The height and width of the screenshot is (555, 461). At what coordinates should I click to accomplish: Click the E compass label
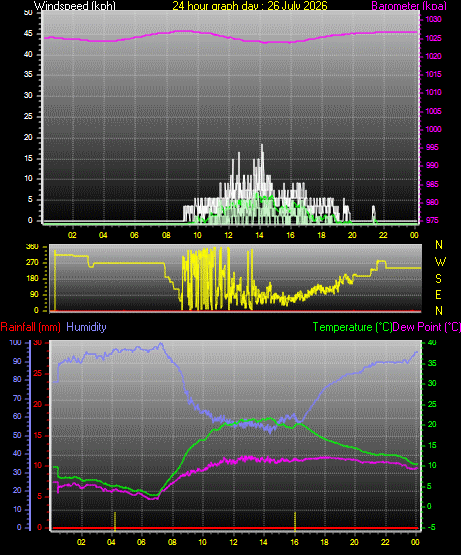[438, 294]
